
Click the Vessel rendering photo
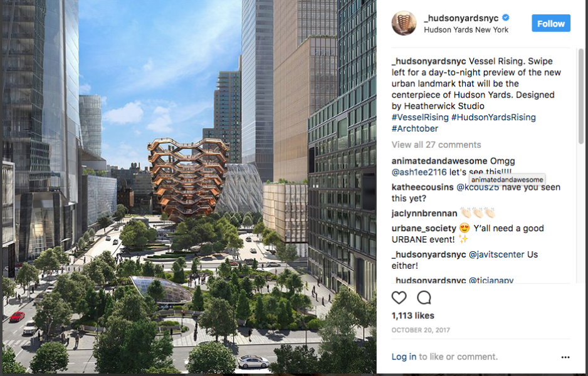point(189,187)
